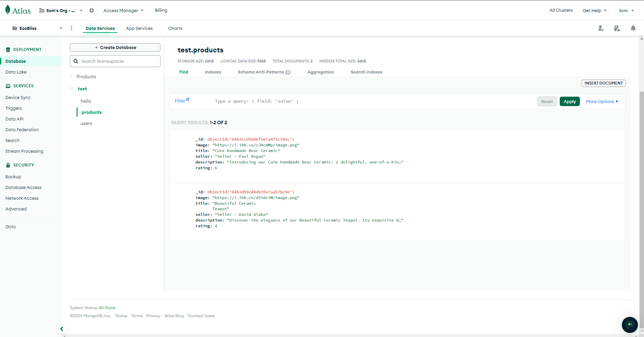Viewport: 644px width, 337px height.
Task: Open Data Lake in the sidebar
Action: click(x=16, y=72)
